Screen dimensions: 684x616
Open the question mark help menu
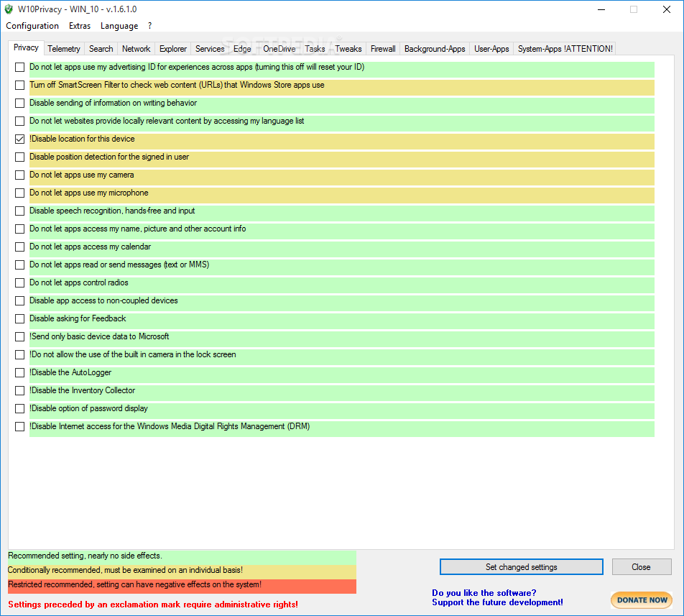[x=150, y=26]
